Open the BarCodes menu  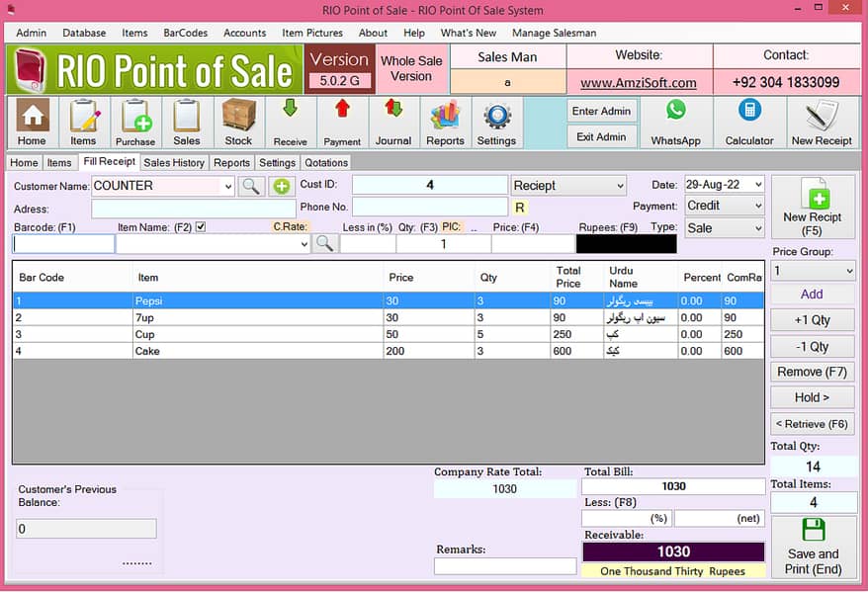186,33
